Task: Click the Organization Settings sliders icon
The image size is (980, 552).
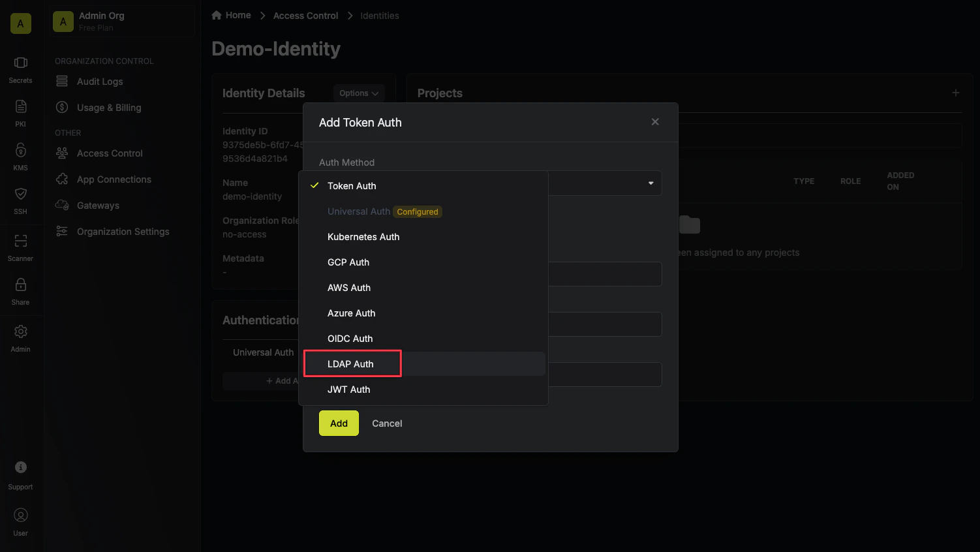Action: [x=62, y=231]
